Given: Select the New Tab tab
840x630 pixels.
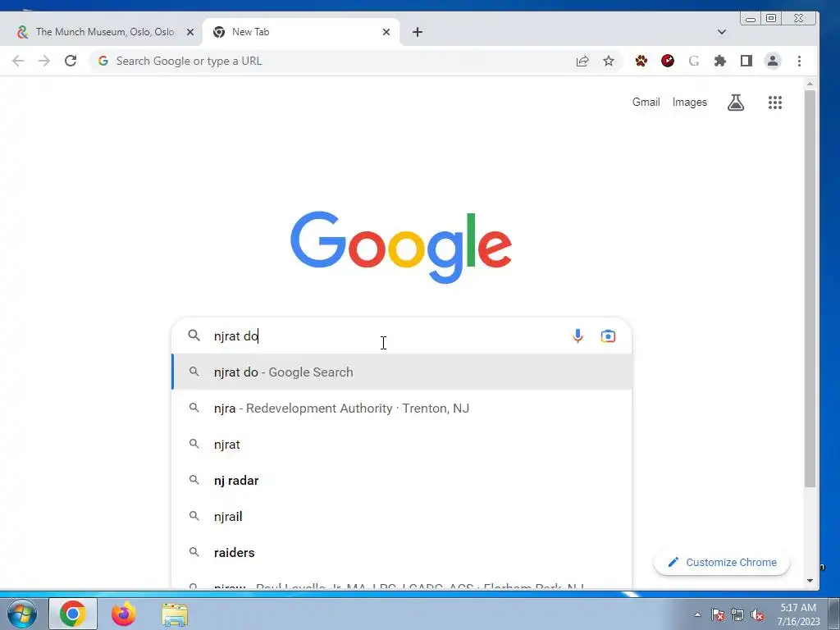Looking at the screenshot, I should tap(301, 32).
